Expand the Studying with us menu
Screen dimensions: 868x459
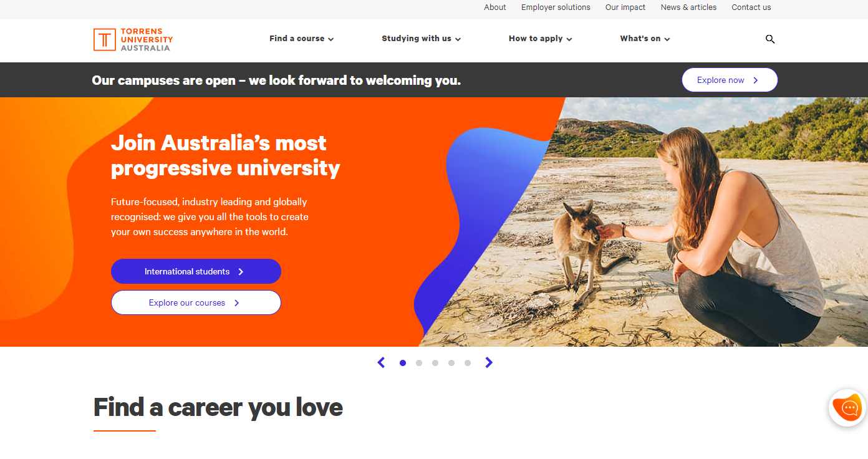click(x=422, y=39)
